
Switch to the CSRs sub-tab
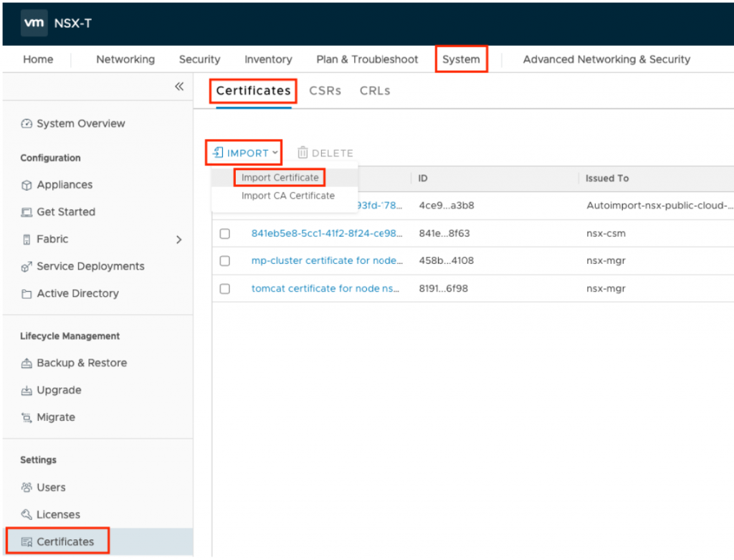[325, 91]
